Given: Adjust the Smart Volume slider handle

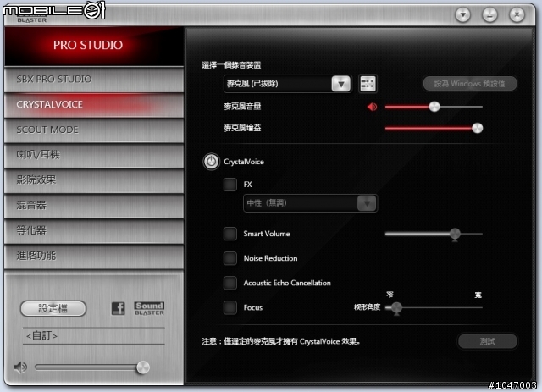Looking at the screenshot, I should pos(455,234).
